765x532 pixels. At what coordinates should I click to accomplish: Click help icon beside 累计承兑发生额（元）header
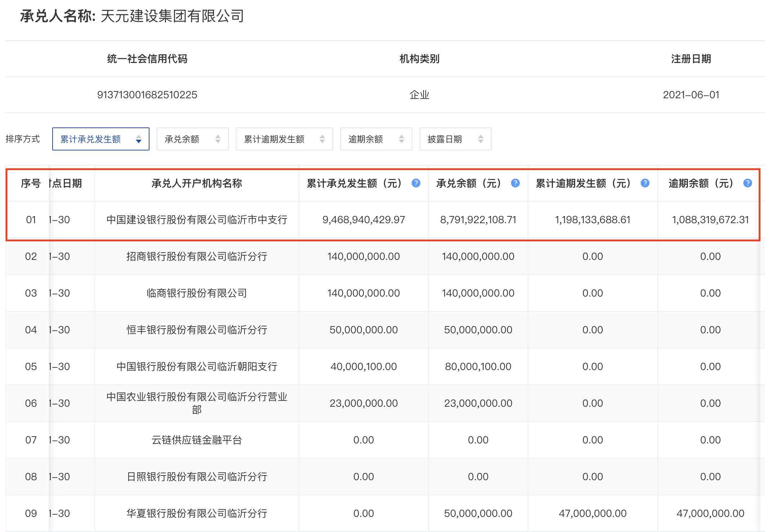[416, 183]
